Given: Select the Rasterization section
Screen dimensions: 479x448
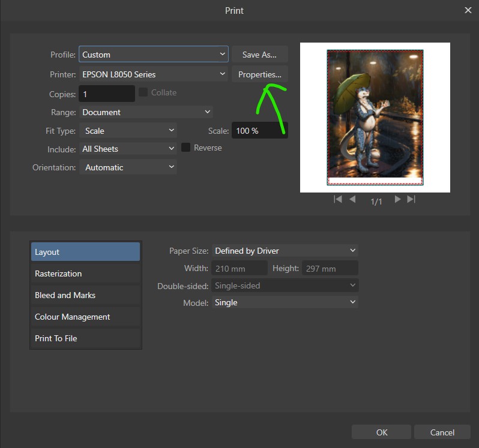Looking at the screenshot, I should 85,273.
